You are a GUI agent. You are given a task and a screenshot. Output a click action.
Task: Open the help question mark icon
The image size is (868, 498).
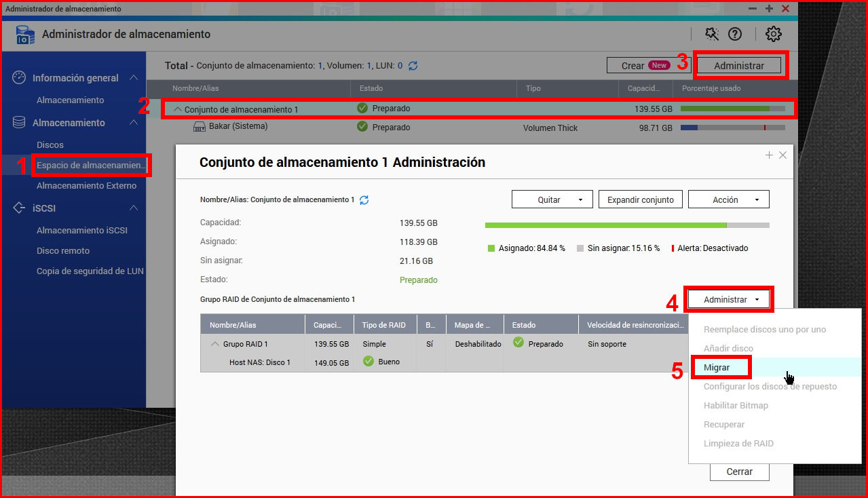click(735, 34)
